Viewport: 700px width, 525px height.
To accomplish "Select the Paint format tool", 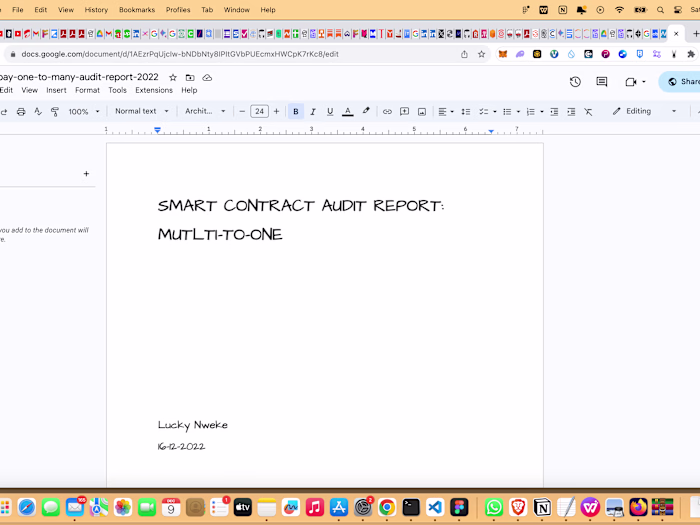I will 55,112.
